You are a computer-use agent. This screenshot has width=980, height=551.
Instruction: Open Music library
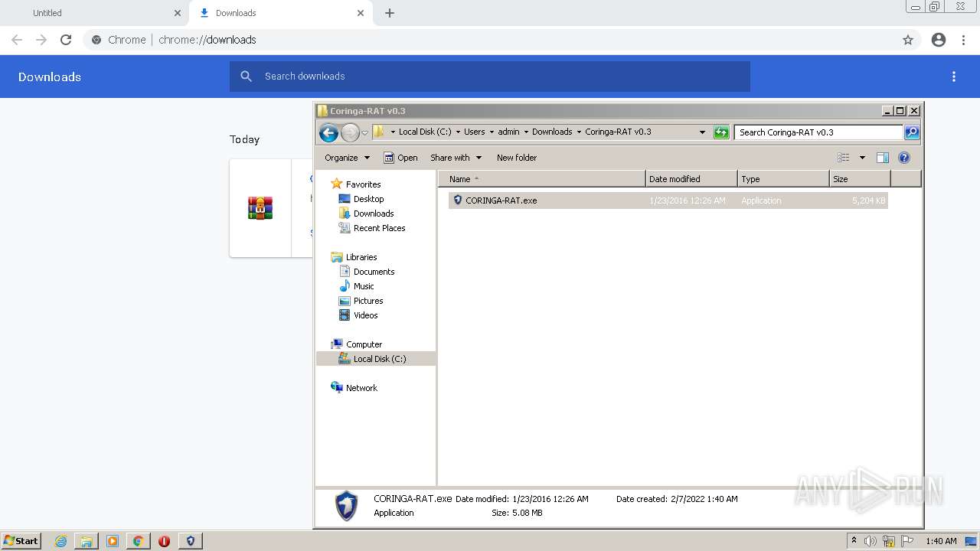pyautogui.click(x=357, y=286)
